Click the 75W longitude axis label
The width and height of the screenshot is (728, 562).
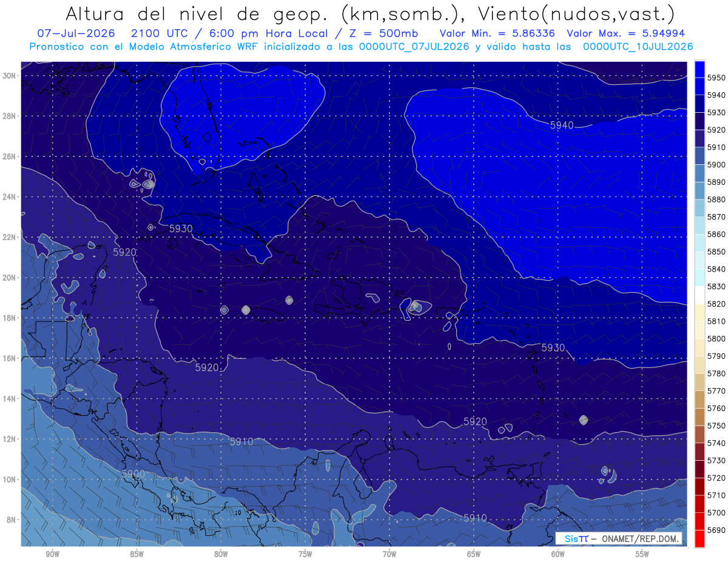(x=305, y=554)
